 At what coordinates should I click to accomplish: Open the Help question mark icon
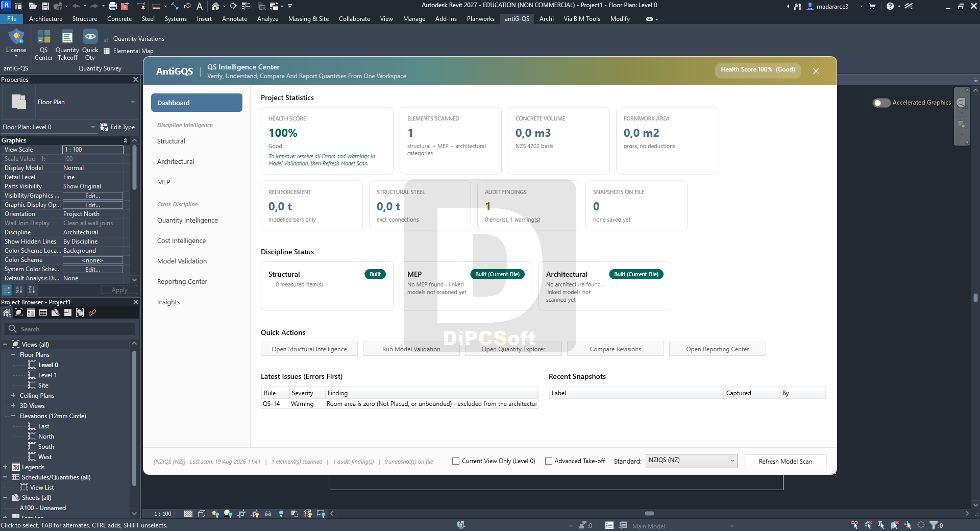890,6
